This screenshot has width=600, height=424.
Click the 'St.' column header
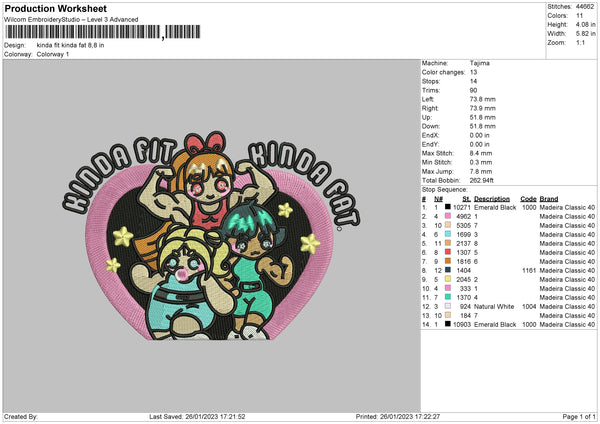pos(466,199)
